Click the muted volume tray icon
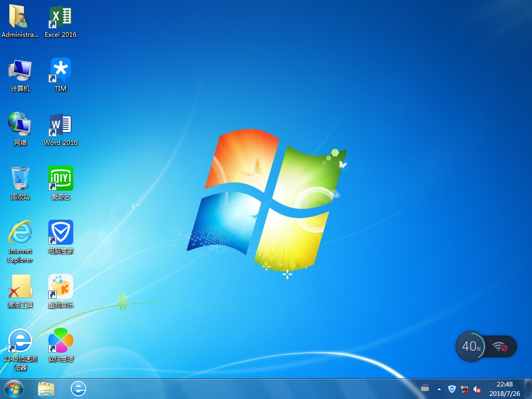 (x=477, y=389)
